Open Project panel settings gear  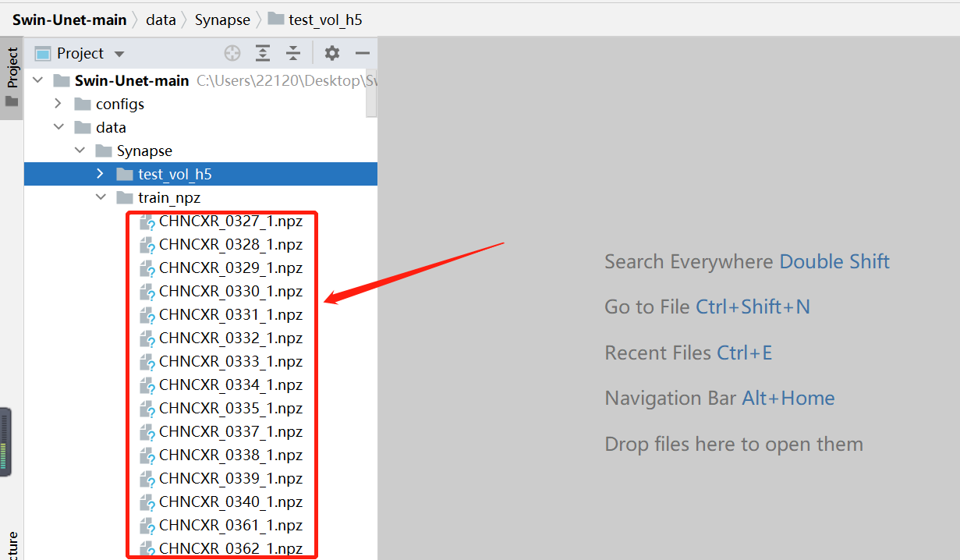coord(332,53)
